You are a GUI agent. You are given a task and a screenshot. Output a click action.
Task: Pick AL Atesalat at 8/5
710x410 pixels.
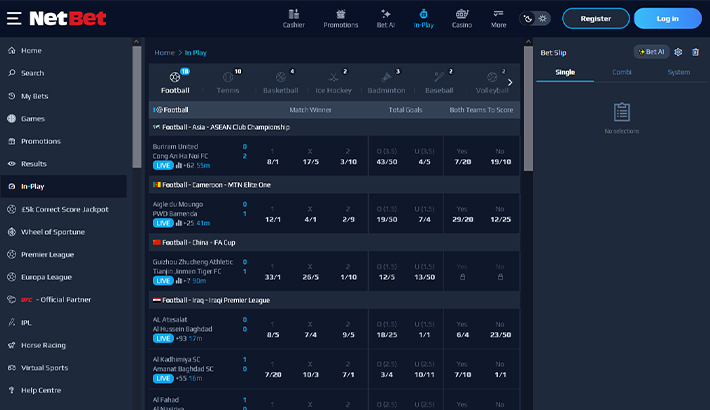click(273, 329)
